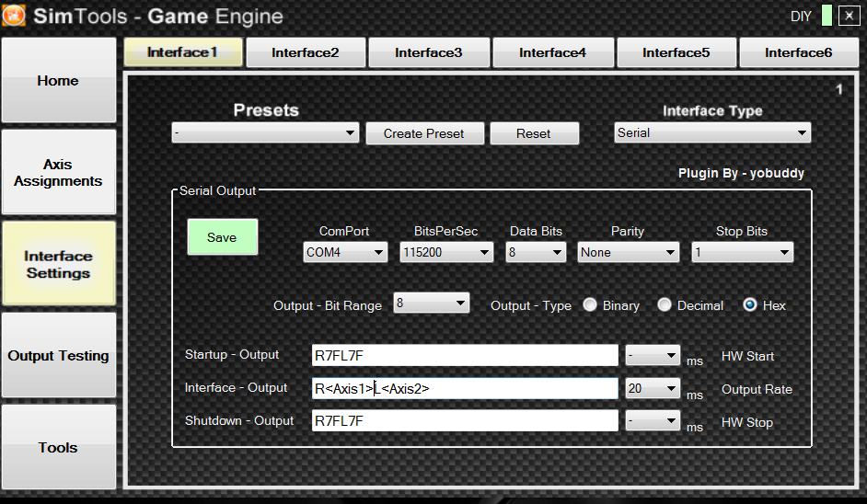Click the Interface - Output text field

465,388
